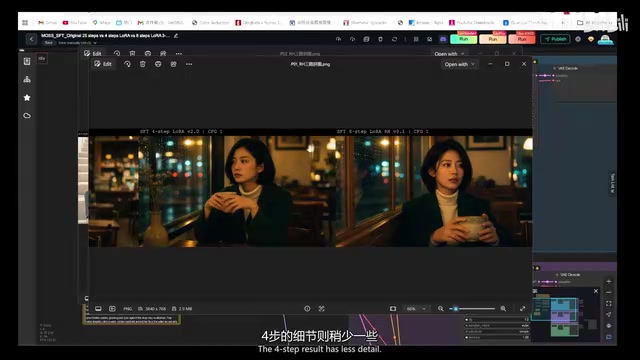
Task: Click the front viewer icon left of the three dots
Action: (x=173, y=64)
